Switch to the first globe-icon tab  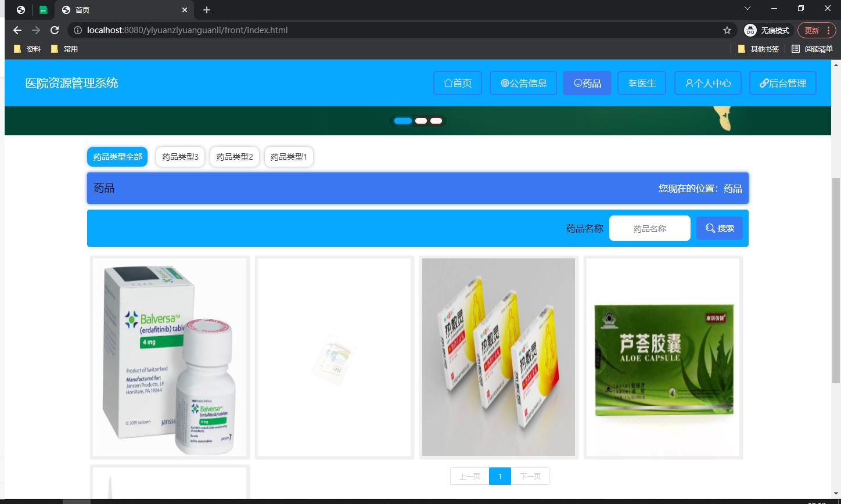click(21, 10)
